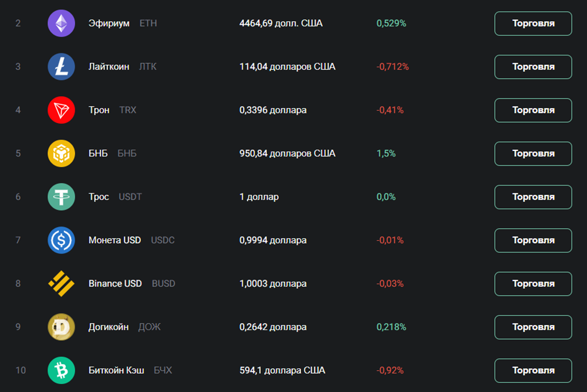587x392 pixels.
Task: Select the Монета USD name
Action: [115, 240]
